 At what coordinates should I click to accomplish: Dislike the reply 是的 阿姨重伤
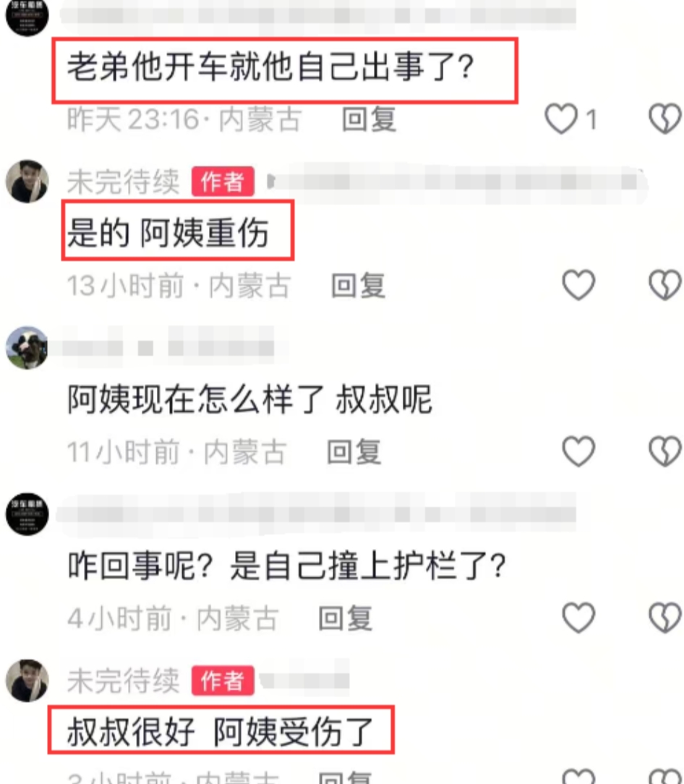point(665,285)
